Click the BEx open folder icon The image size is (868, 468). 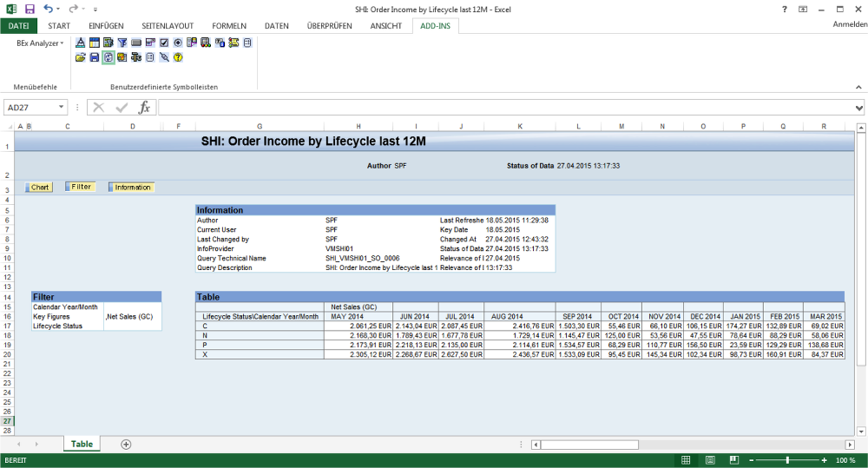tap(80, 57)
